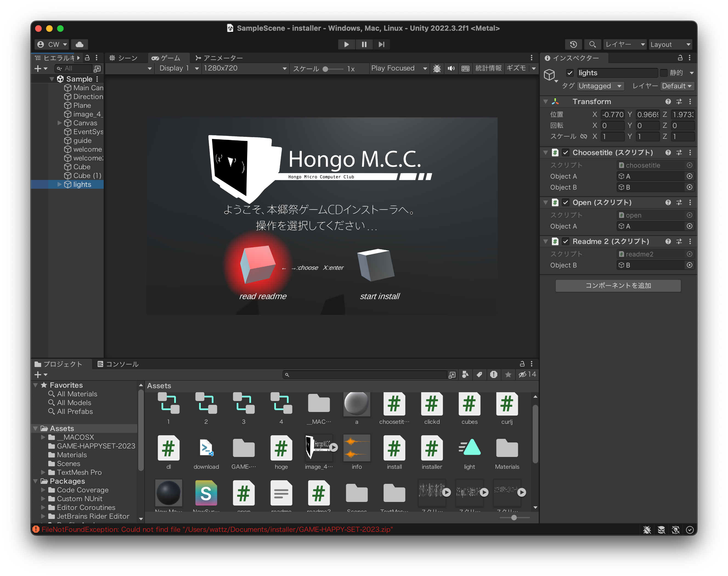This screenshot has width=728, height=576.
Task: Open the undo history icon
Action: click(x=573, y=44)
